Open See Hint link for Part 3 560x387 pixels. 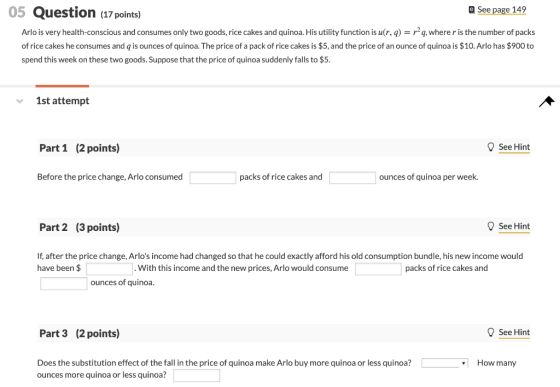pyautogui.click(x=514, y=332)
